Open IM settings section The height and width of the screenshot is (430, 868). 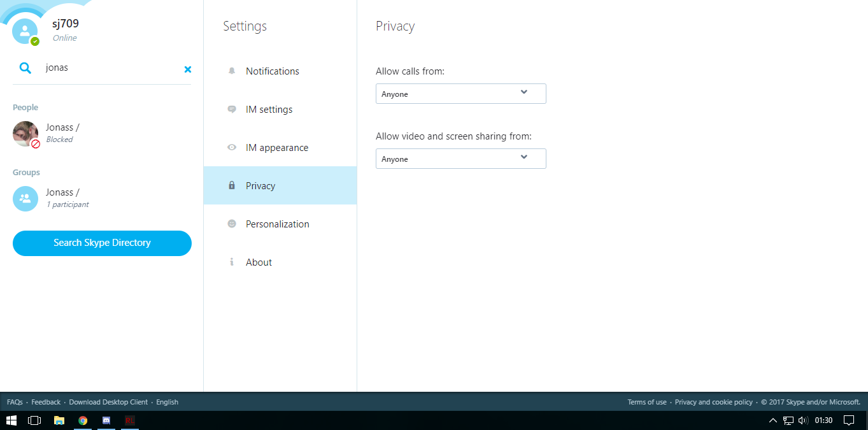280,109
